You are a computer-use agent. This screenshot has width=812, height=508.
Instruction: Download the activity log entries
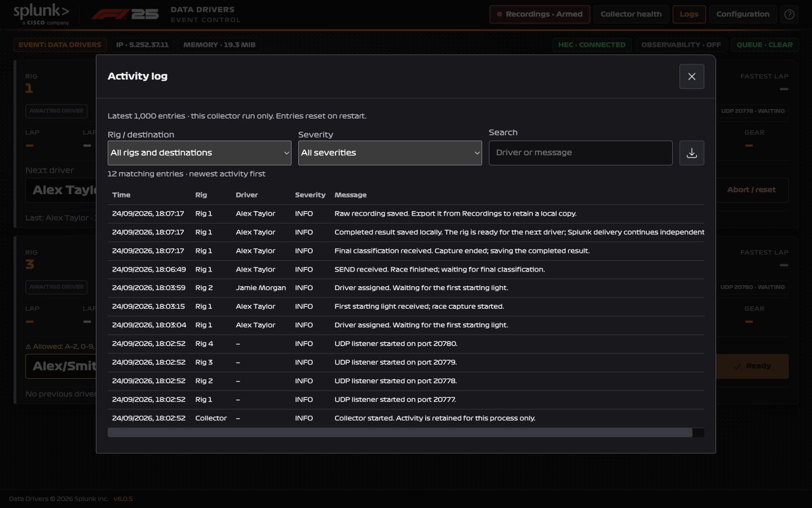click(691, 153)
